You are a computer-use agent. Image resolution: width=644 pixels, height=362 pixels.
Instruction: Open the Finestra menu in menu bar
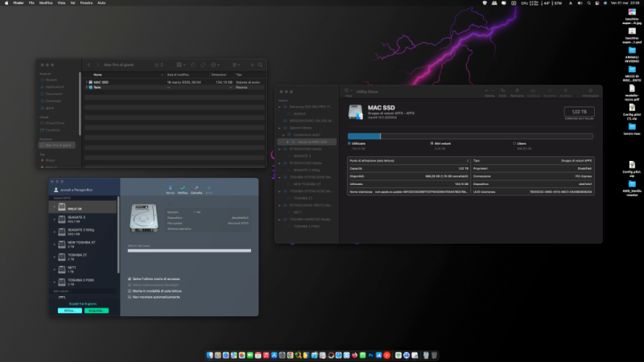[86, 3]
